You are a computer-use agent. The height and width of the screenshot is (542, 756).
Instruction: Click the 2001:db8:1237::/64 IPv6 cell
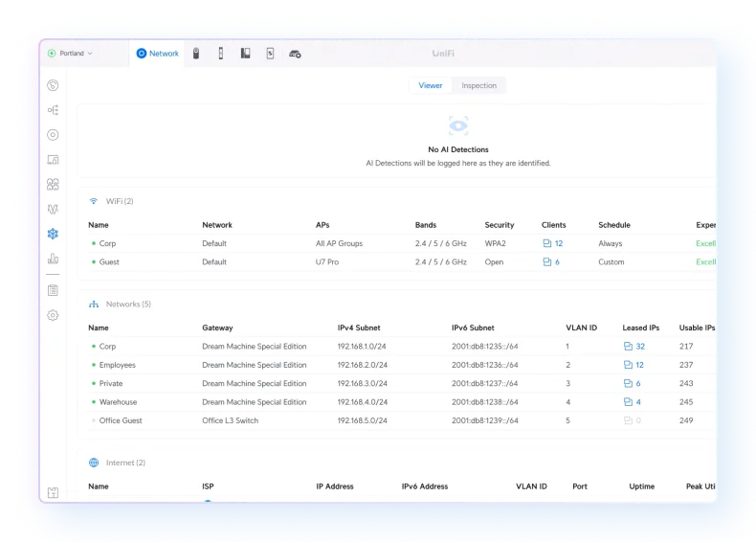[x=484, y=383]
